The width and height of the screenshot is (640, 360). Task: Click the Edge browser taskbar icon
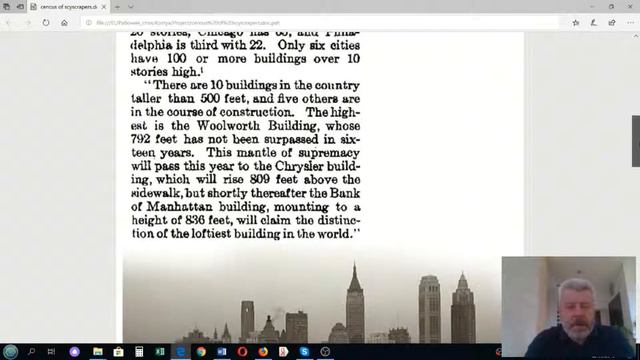(180, 351)
